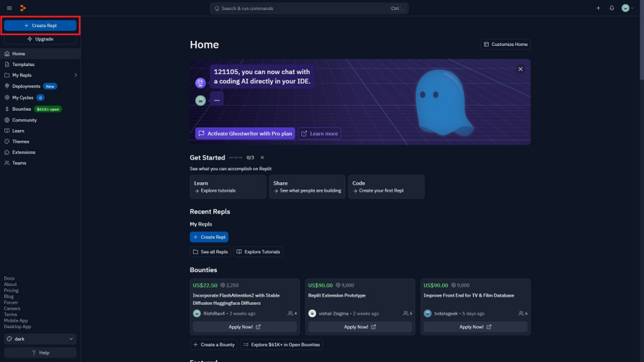Image resolution: width=644 pixels, height=362 pixels.
Task: Open the FlashAttention2 bounty title
Action: (x=236, y=299)
